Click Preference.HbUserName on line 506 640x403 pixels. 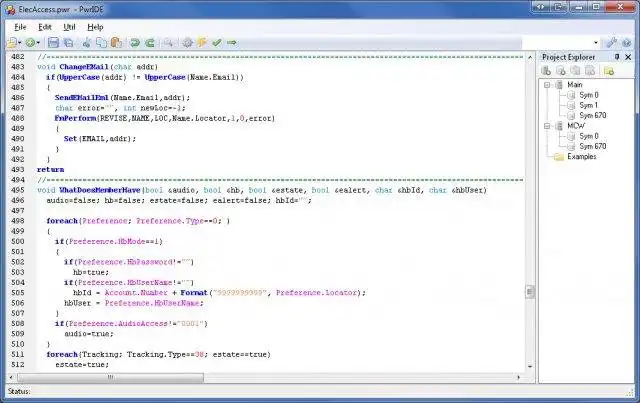pyautogui.click(x=154, y=303)
